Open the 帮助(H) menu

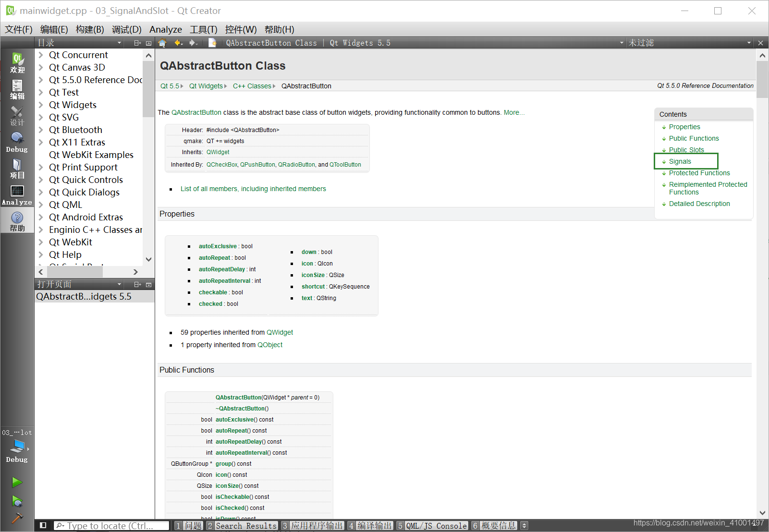click(280, 29)
